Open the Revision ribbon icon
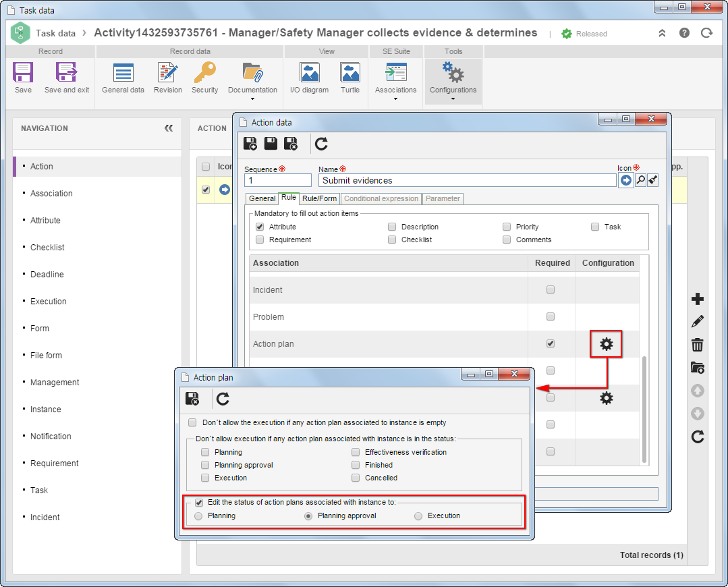 tap(167, 73)
